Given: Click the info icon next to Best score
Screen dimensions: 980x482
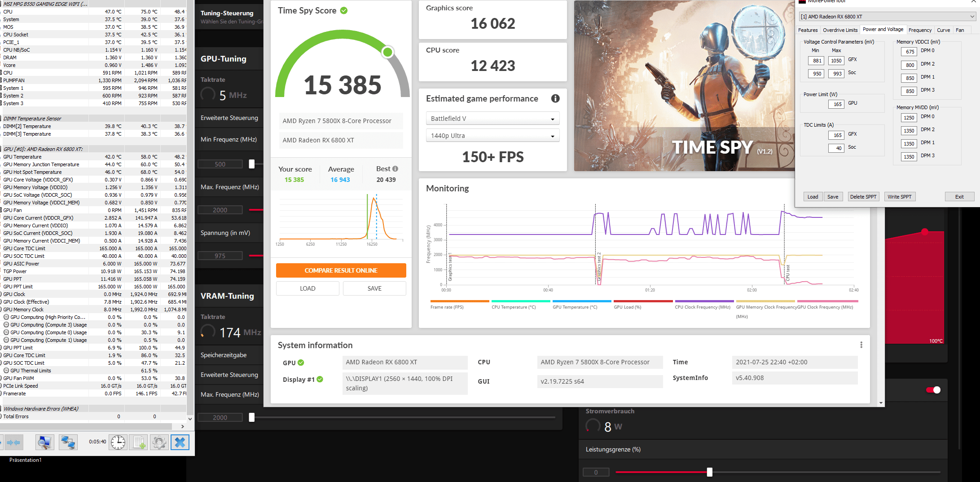Looking at the screenshot, I should (x=395, y=169).
